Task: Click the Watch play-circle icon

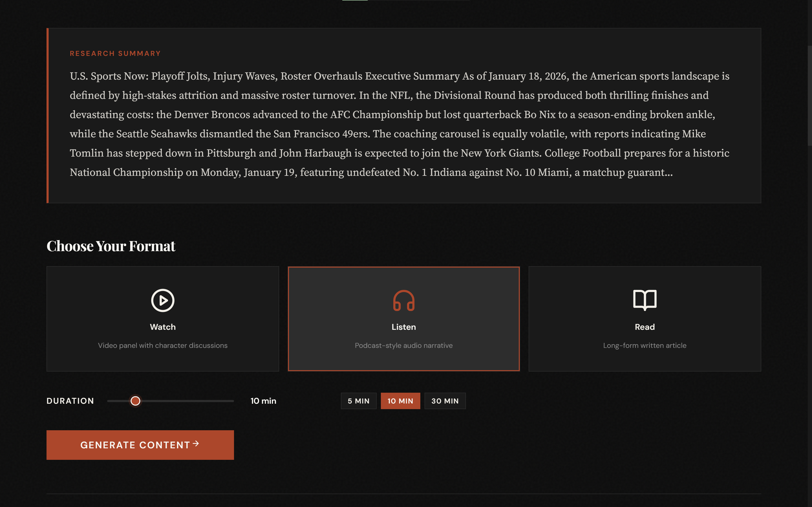Action: click(x=163, y=300)
